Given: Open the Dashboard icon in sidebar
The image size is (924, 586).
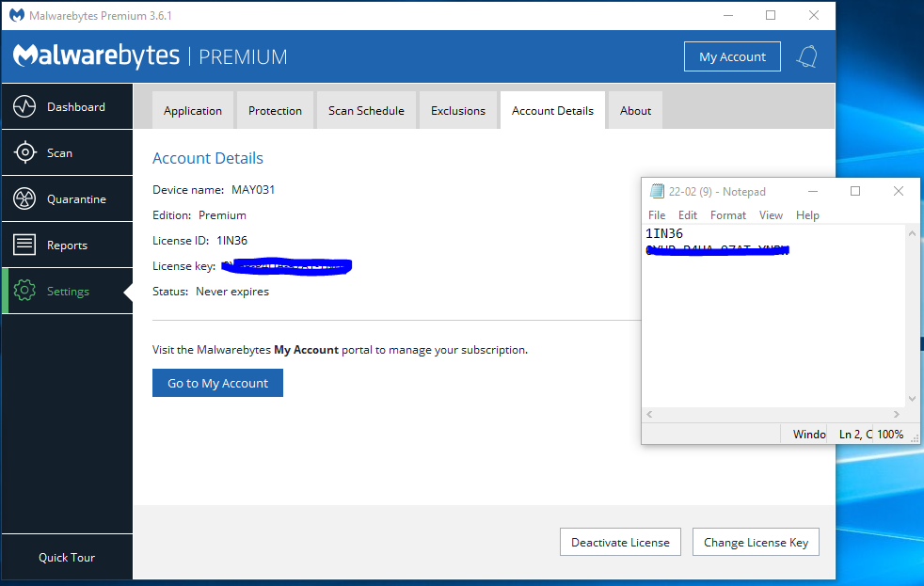Looking at the screenshot, I should (24, 106).
